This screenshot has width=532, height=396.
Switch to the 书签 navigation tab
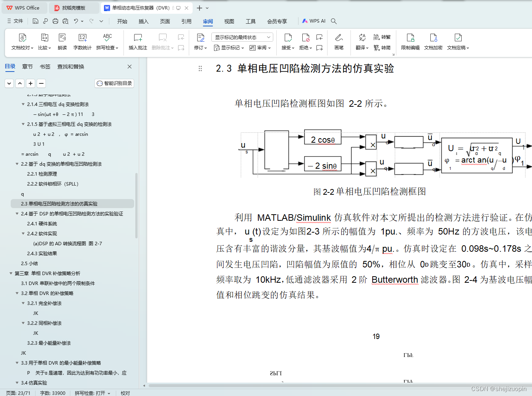click(x=45, y=67)
